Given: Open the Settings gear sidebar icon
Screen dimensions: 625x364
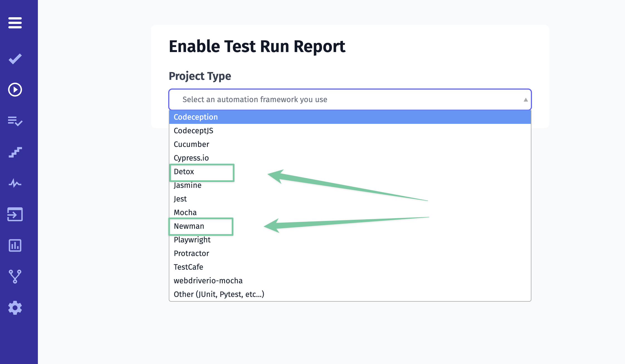Looking at the screenshot, I should point(15,308).
